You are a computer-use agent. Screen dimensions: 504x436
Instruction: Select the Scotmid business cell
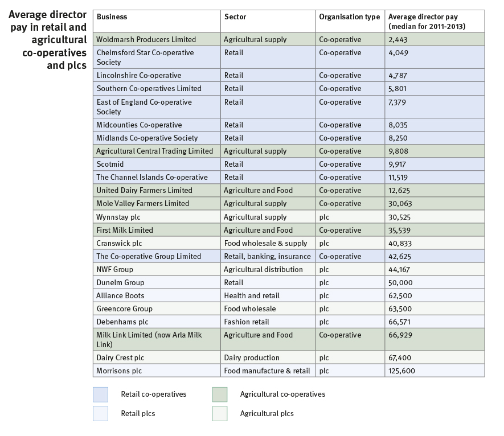pos(110,164)
